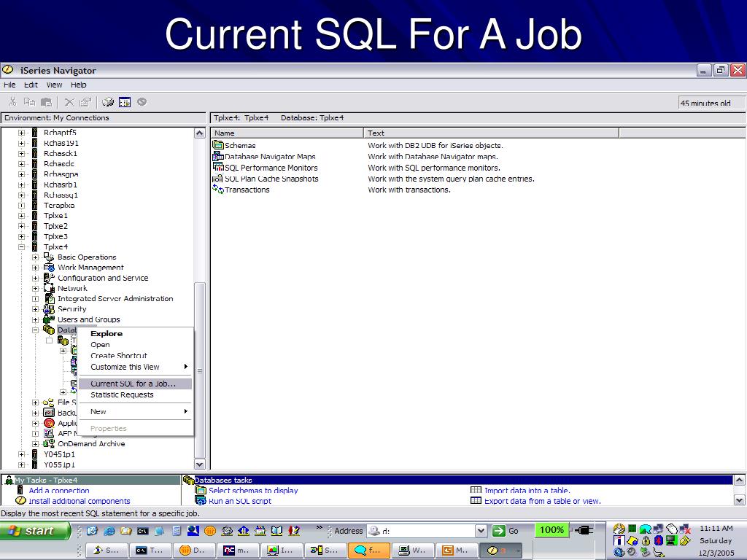Image resolution: width=747 pixels, height=560 pixels.
Task: Choose Statistic Requests from context menu
Action: pos(135,394)
